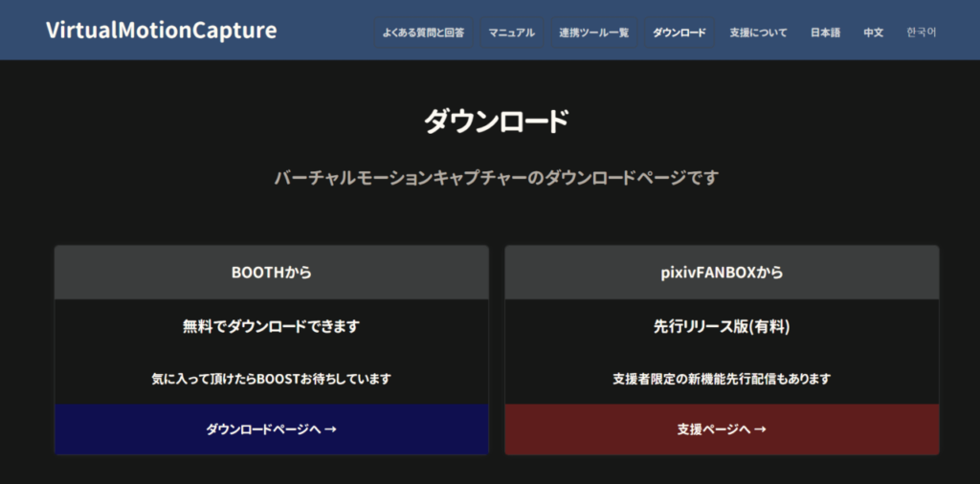The height and width of the screenshot is (484, 980).
Task: Go to 支援ページへ → button
Action: coord(722,429)
